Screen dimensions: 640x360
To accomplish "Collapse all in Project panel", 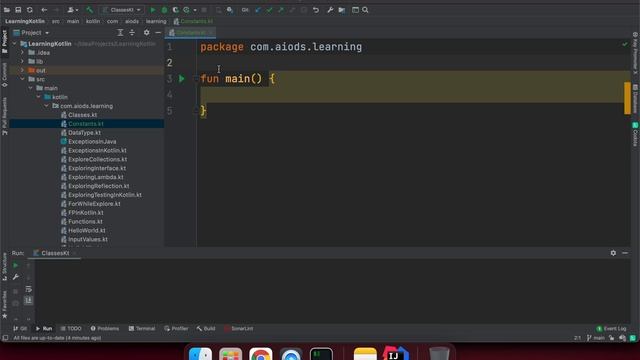I will (x=132, y=33).
